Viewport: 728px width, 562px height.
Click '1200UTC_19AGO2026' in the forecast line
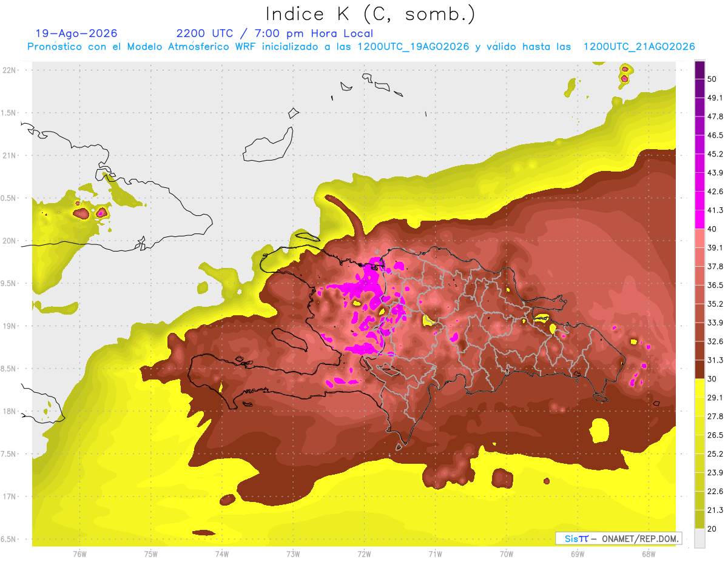[x=413, y=47]
